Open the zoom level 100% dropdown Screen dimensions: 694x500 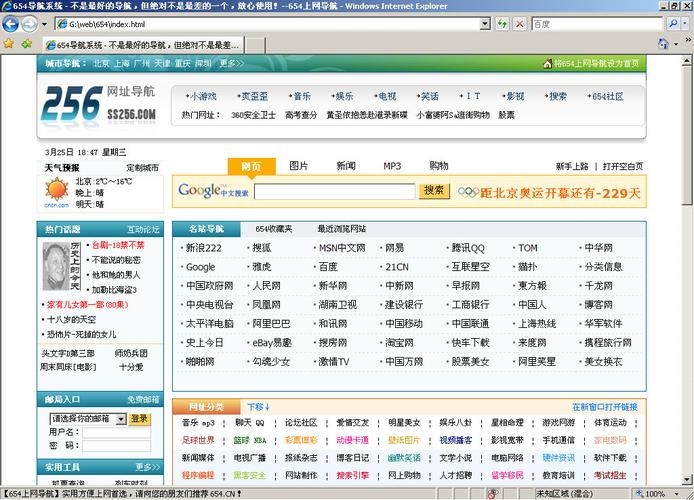pos(676,494)
